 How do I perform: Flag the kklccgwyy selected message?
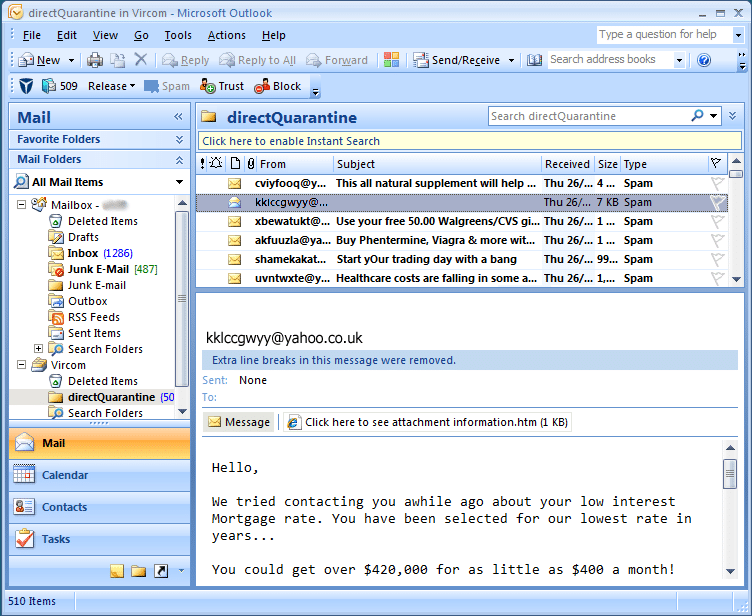[x=717, y=202]
